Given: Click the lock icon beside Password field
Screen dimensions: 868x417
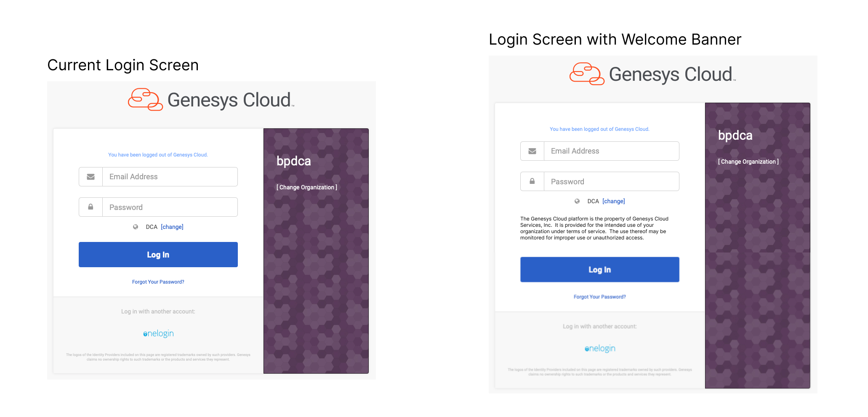Looking at the screenshot, I should [91, 207].
